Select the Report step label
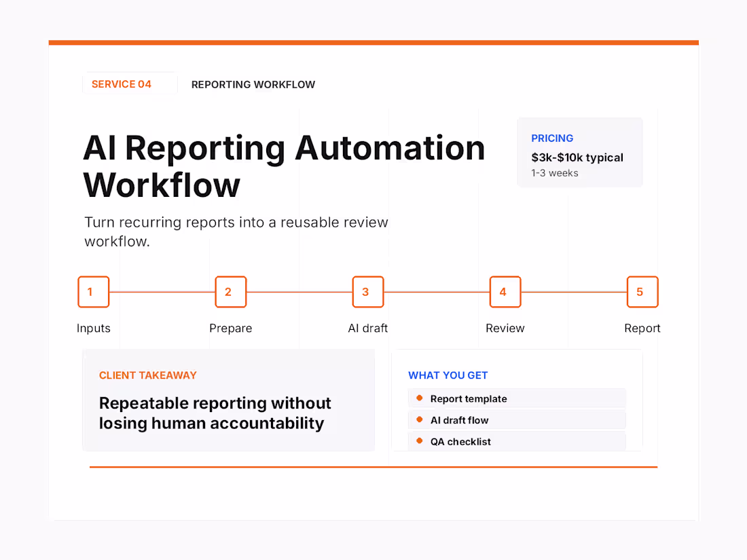747x560 pixels. click(642, 328)
